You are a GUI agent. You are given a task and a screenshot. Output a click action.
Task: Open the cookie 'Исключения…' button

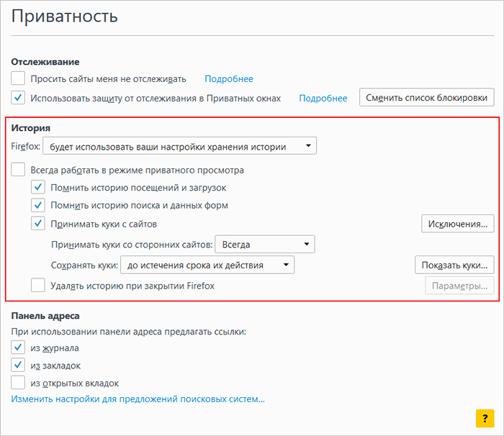pos(458,224)
